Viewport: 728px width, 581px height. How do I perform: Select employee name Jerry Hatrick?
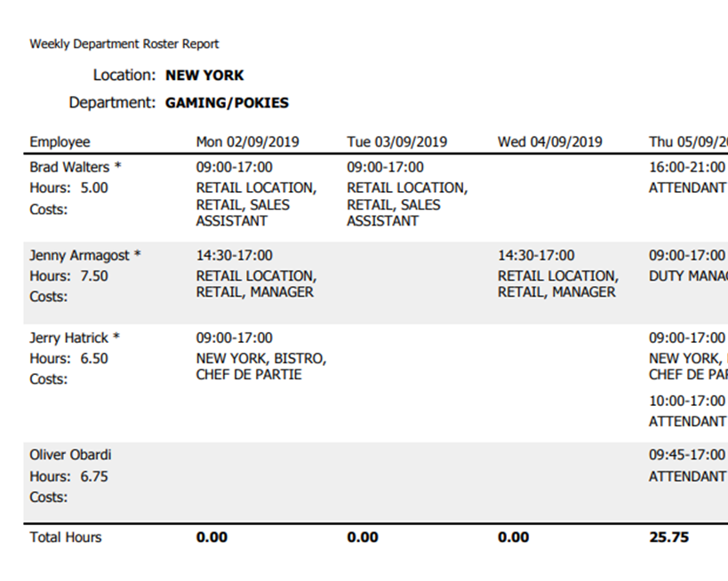69,338
